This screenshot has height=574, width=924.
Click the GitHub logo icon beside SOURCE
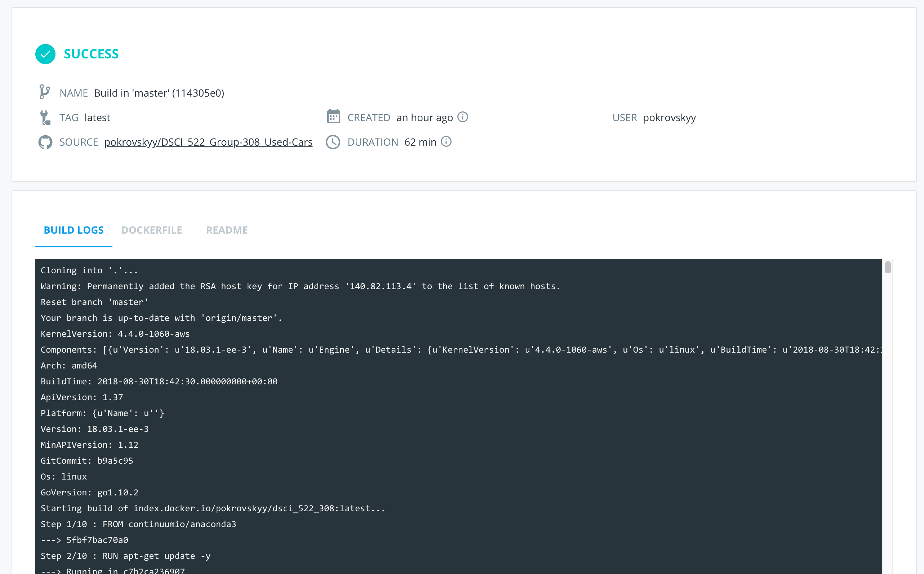pos(45,142)
